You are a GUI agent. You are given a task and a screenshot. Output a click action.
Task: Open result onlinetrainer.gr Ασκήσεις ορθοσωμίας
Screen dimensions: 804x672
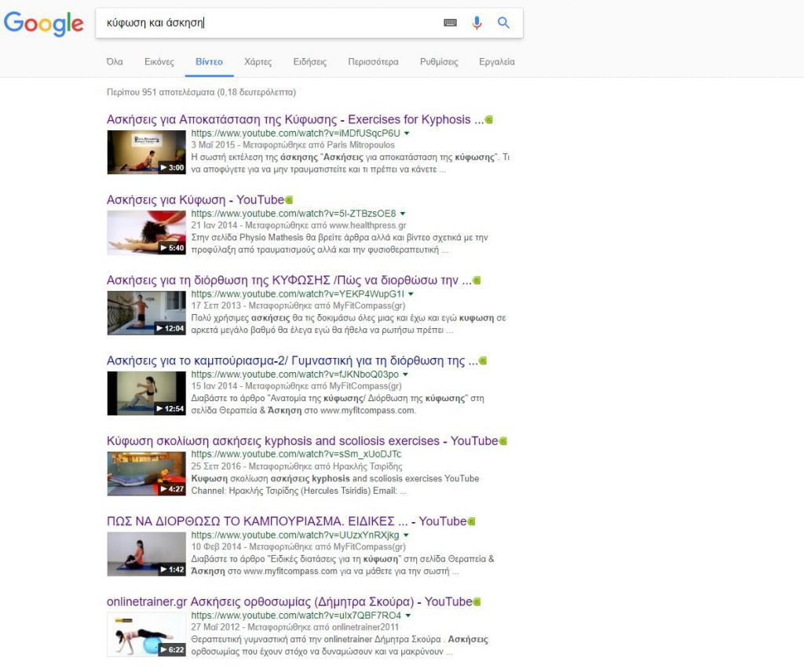(289, 602)
